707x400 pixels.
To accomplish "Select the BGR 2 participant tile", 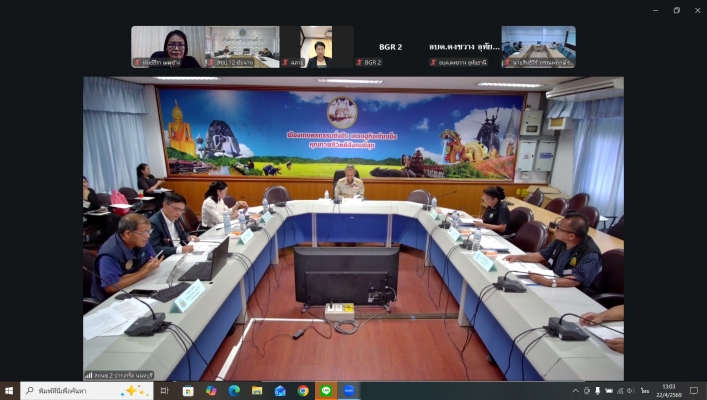I will (x=390, y=47).
